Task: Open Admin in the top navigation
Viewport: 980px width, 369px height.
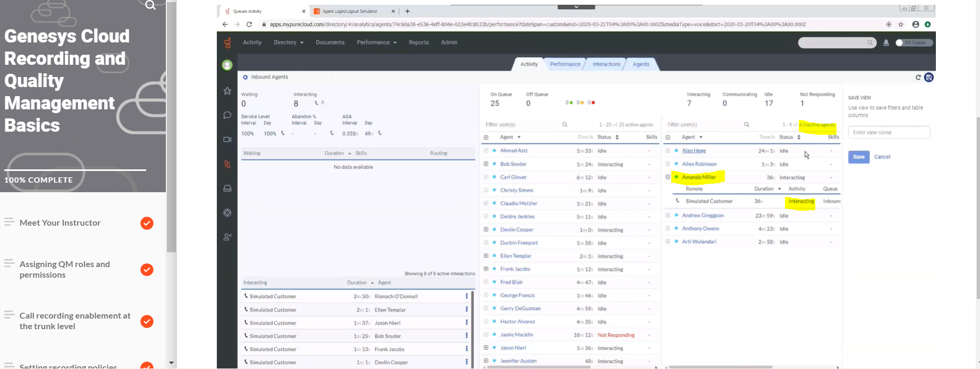Action: [x=449, y=42]
